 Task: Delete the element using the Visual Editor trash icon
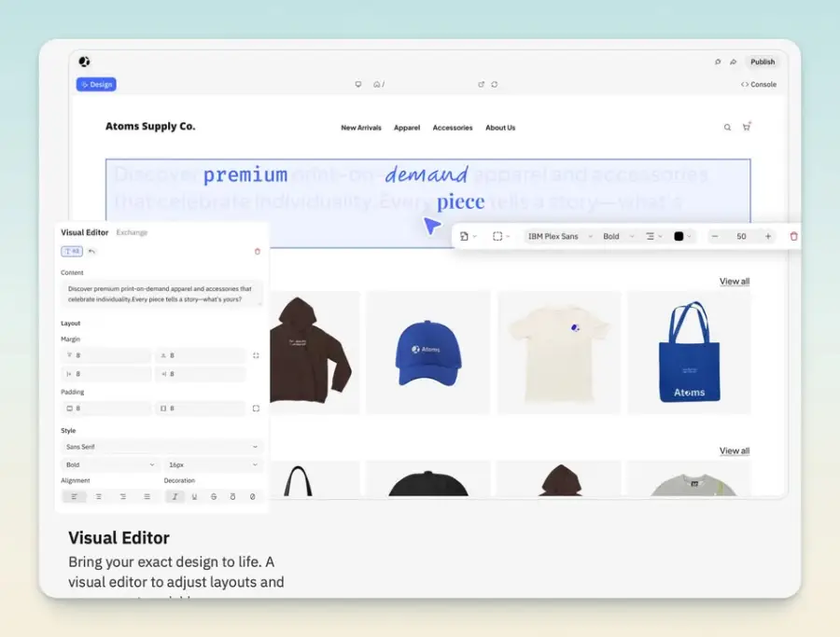click(258, 251)
